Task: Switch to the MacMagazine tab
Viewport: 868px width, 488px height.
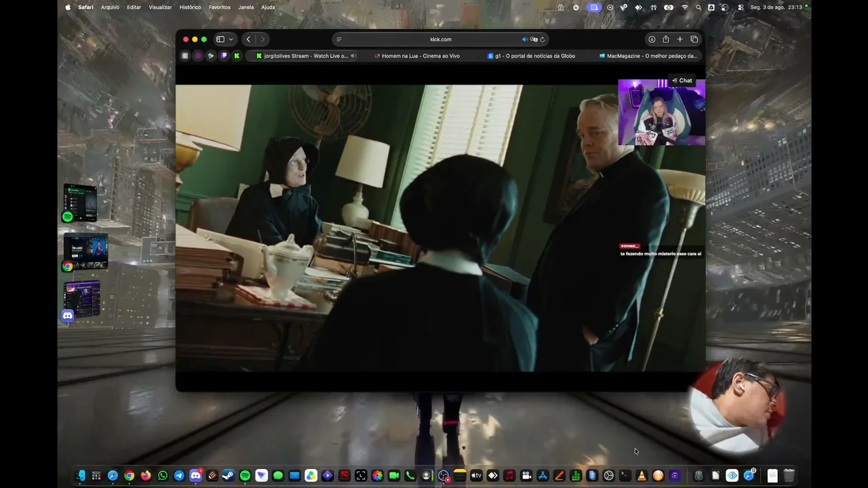Action: coord(648,56)
